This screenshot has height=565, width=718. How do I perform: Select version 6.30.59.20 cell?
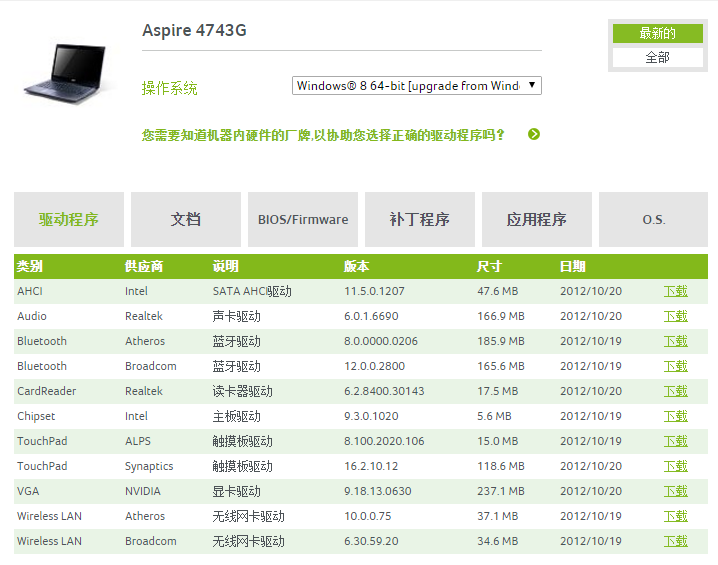371,541
